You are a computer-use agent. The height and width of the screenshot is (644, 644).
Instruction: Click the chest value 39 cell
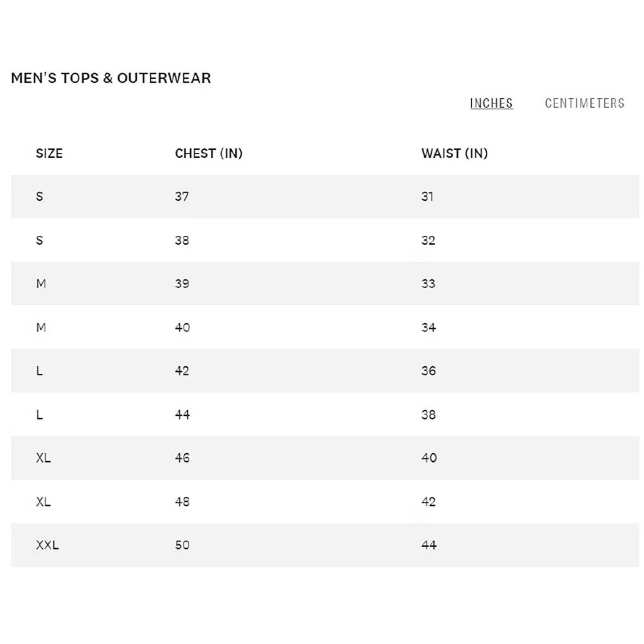tap(182, 283)
